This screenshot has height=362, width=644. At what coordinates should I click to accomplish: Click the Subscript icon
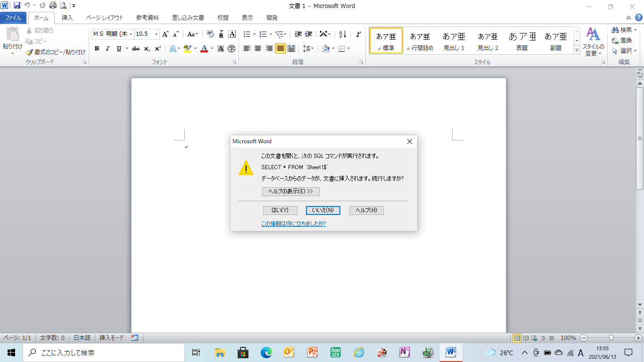147,49
